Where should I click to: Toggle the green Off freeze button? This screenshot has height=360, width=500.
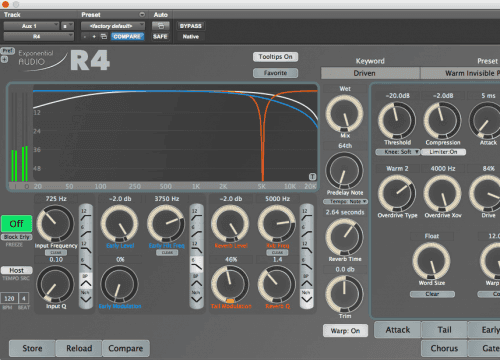point(16,223)
